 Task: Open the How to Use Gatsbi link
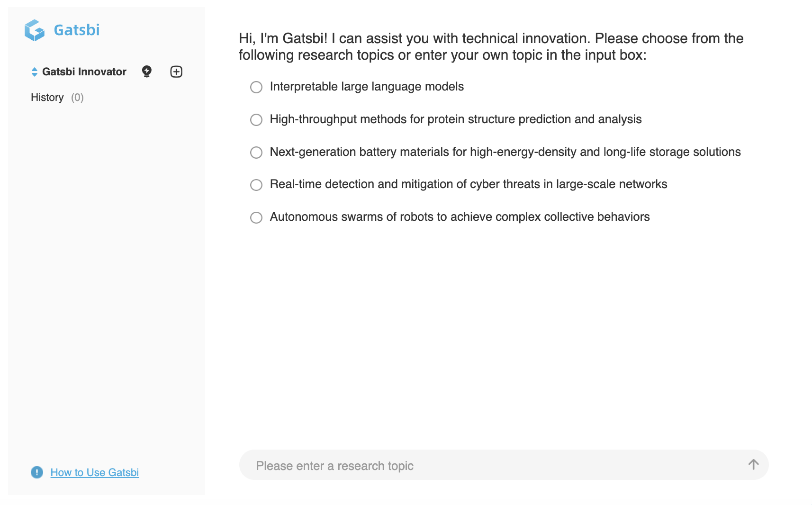tap(94, 472)
